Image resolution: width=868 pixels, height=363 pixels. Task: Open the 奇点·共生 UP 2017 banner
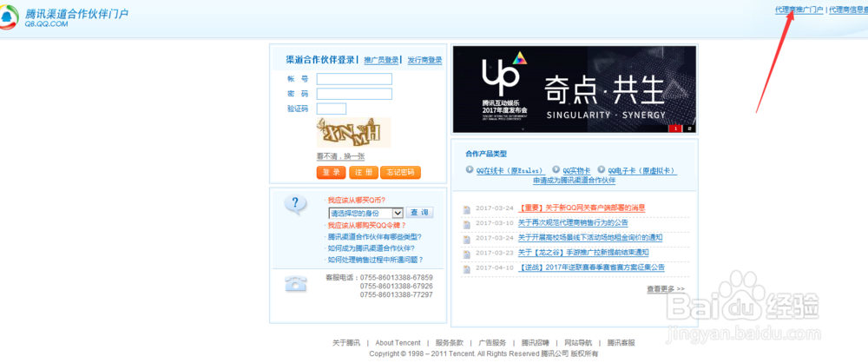[x=574, y=89]
